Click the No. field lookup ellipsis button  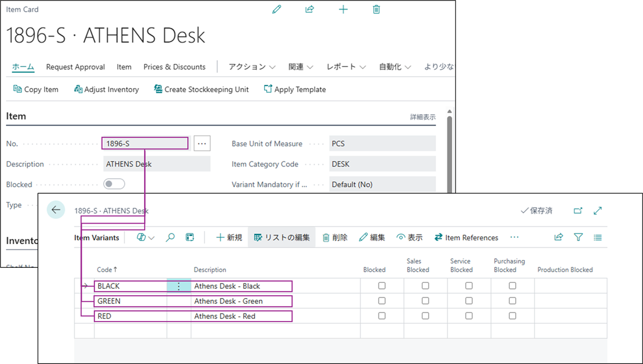coord(202,144)
